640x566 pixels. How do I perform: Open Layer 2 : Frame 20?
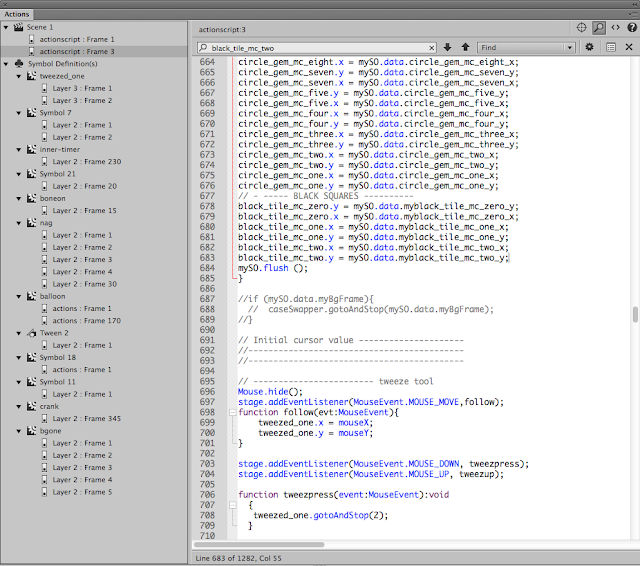[84, 186]
